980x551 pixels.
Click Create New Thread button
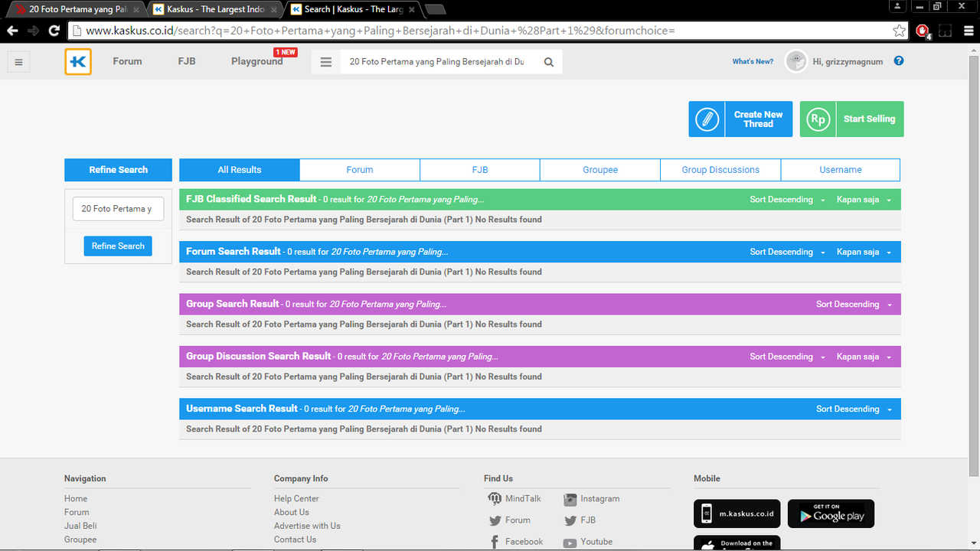click(740, 119)
